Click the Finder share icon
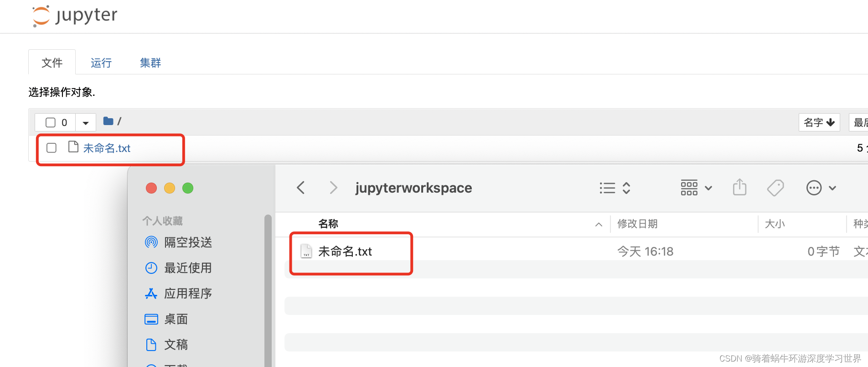This screenshot has width=868, height=367. [739, 187]
